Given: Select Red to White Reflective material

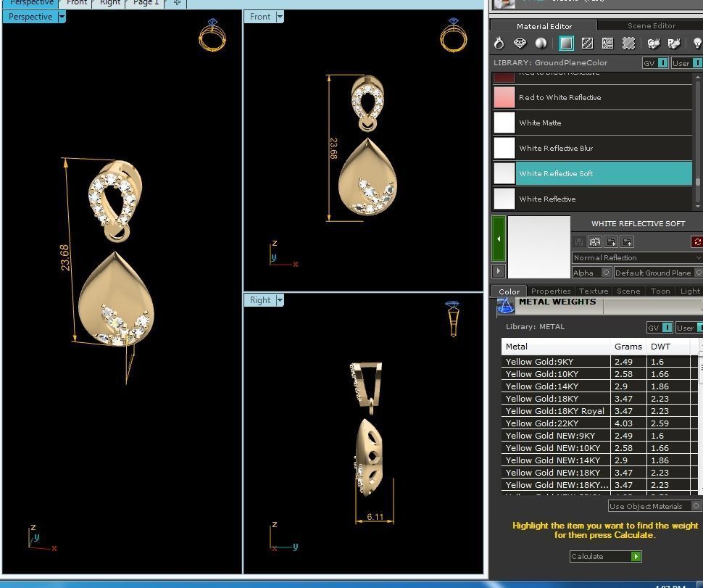Looking at the screenshot, I should point(592,97).
